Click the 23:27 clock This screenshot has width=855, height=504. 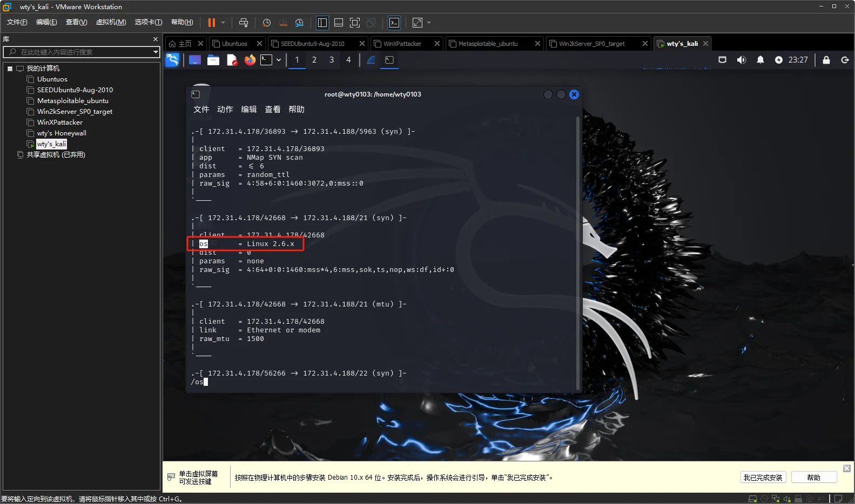tap(798, 60)
